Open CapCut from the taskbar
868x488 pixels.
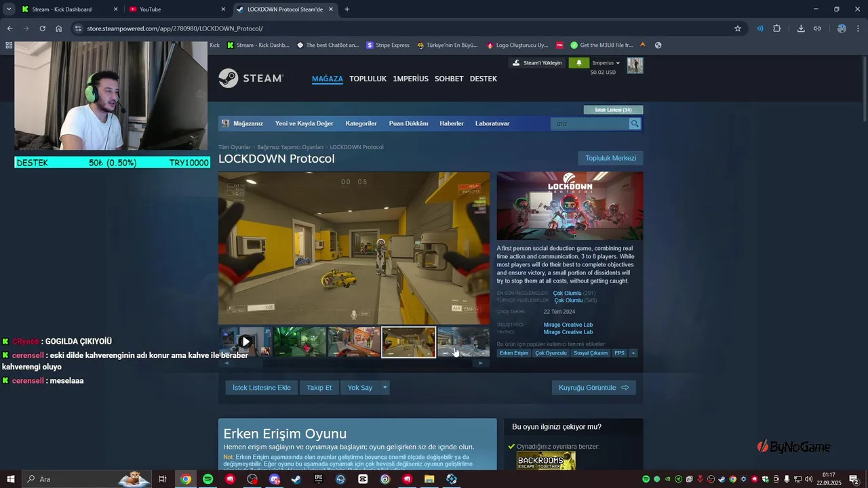pyautogui.click(x=363, y=479)
